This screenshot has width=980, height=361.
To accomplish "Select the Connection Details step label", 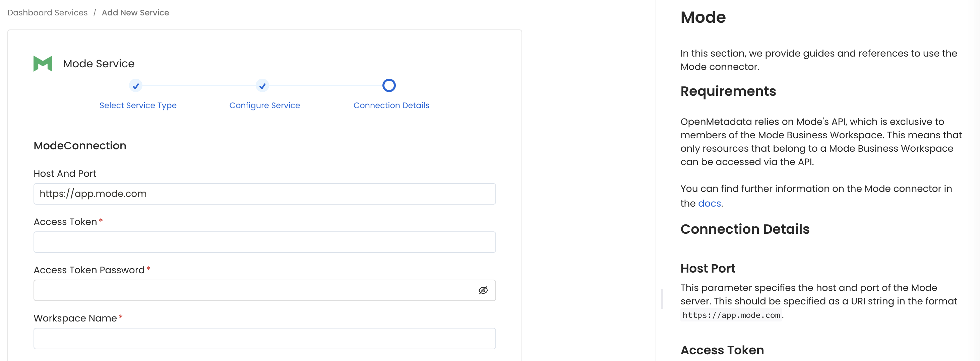I will click(391, 105).
